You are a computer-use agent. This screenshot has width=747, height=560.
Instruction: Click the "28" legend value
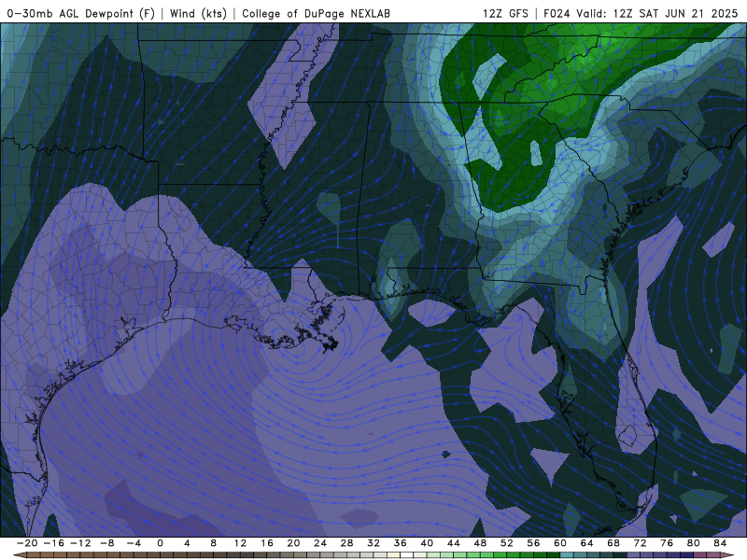click(x=346, y=543)
